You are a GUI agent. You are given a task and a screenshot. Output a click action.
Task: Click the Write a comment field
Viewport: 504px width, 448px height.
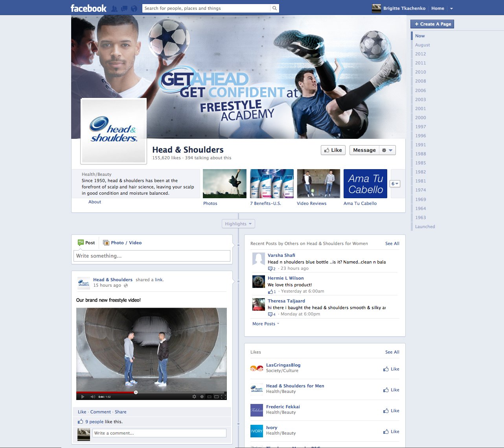(159, 433)
